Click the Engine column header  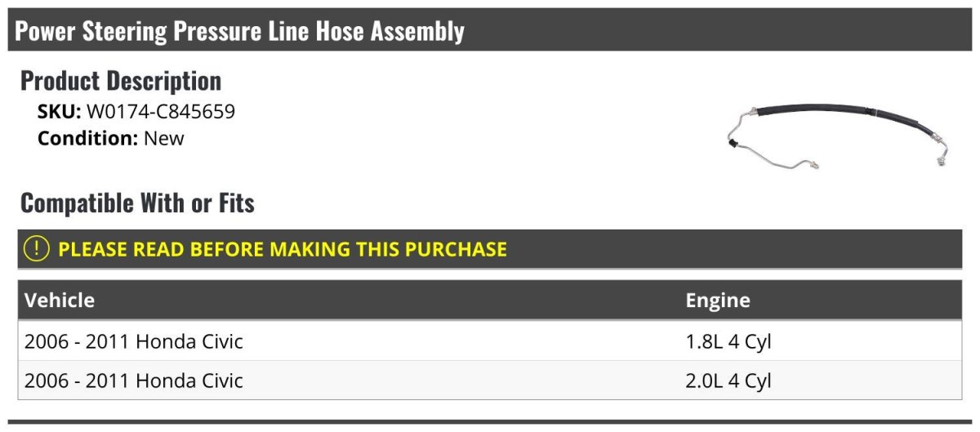tap(717, 301)
